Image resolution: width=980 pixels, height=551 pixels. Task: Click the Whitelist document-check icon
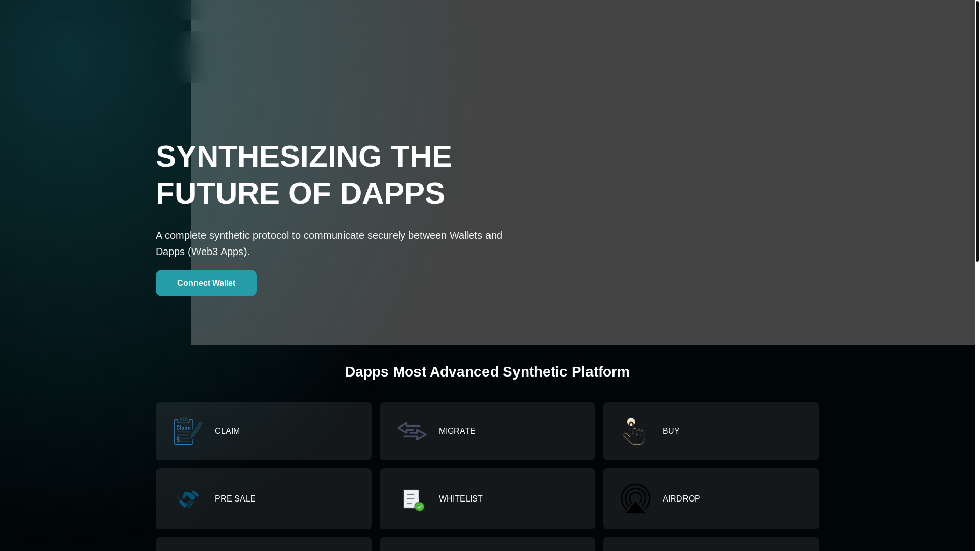coord(413,499)
